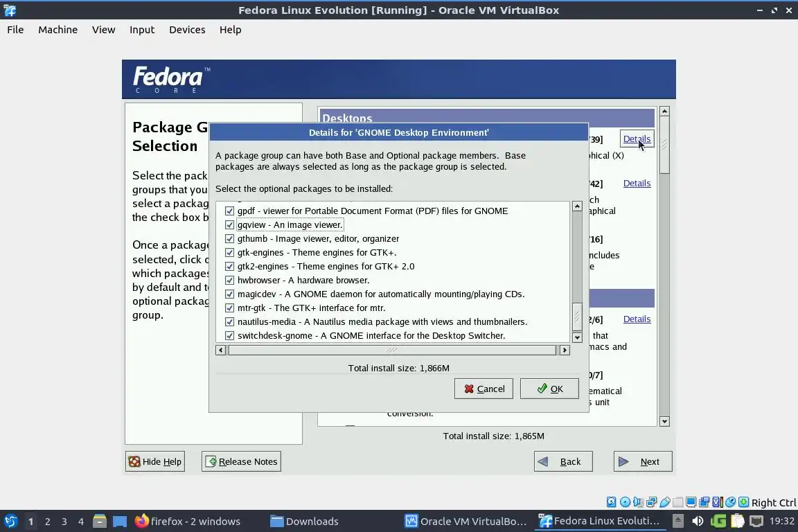
Task: Open the file manager drawer icon in taskbar
Action: point(100,521)
